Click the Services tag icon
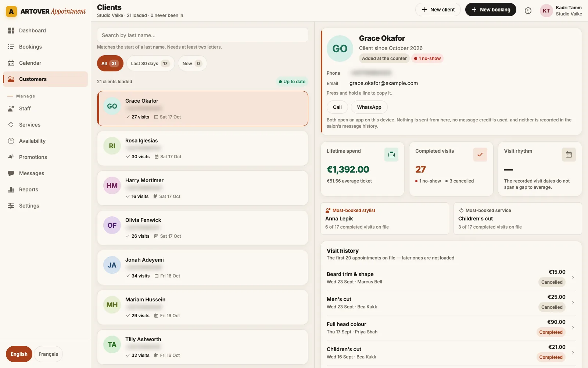The width and height of the screenshot is (588, 368). coord(11,125)
